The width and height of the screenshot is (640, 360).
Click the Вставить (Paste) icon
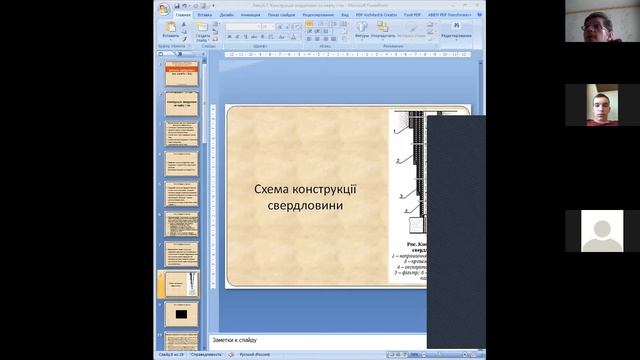170,27
